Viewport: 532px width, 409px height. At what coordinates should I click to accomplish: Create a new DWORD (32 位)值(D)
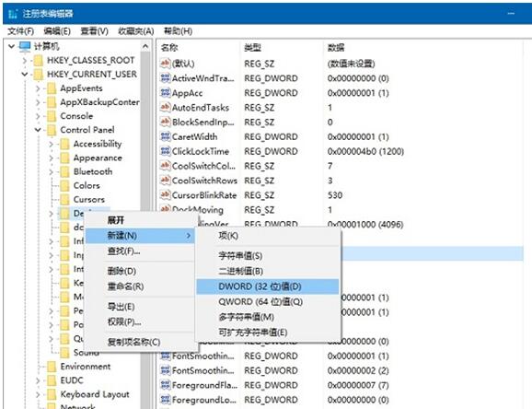point(268,286)
